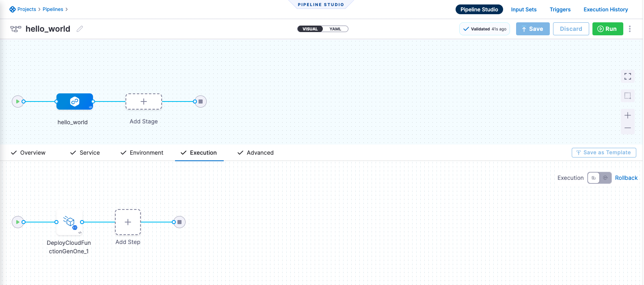Viewport: 644px width, 285px height.
Task: Click the pencil icon to rename hello_world
Action: click(x=80, y=29)
